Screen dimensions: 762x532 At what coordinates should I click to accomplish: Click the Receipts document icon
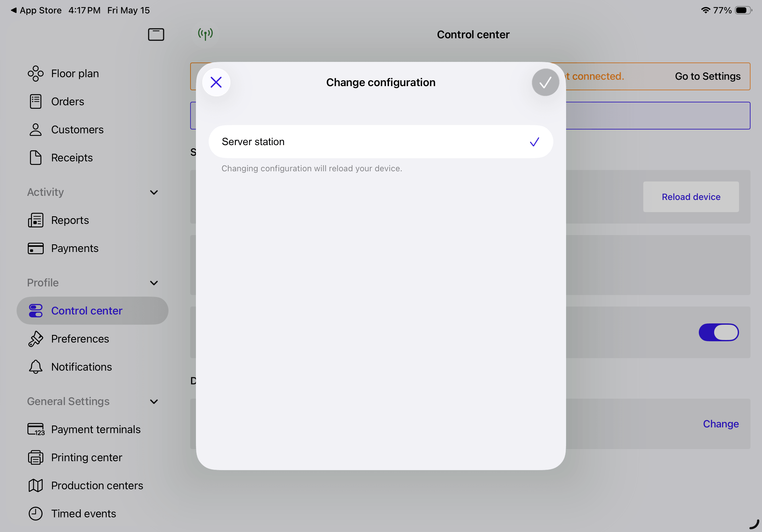tap(35, 158)
